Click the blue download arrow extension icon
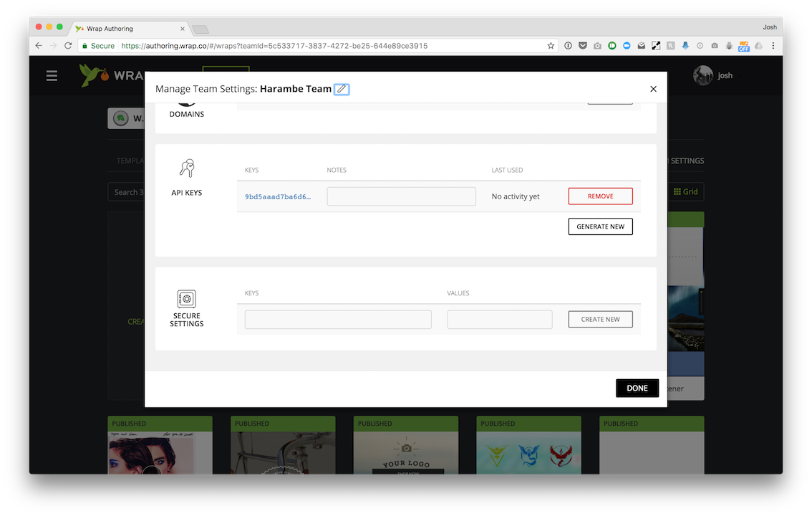 685,46
